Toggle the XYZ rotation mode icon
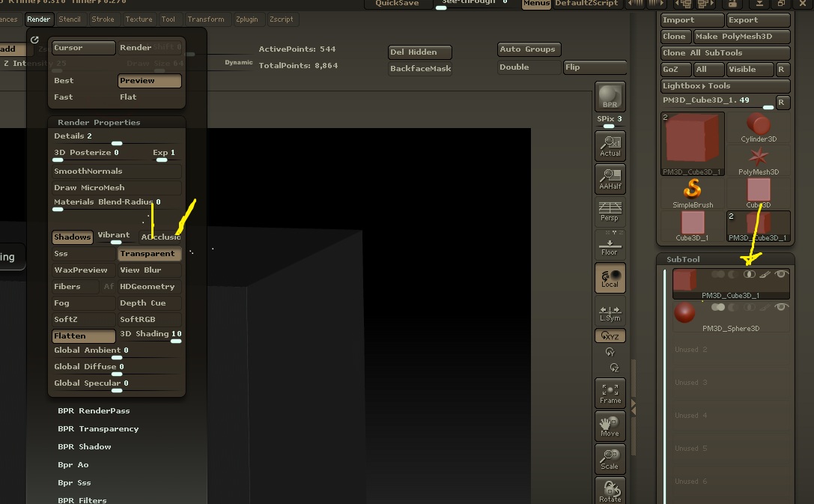Screen dimensions: 814x504 pyautogui.click(x=610, y=336)
